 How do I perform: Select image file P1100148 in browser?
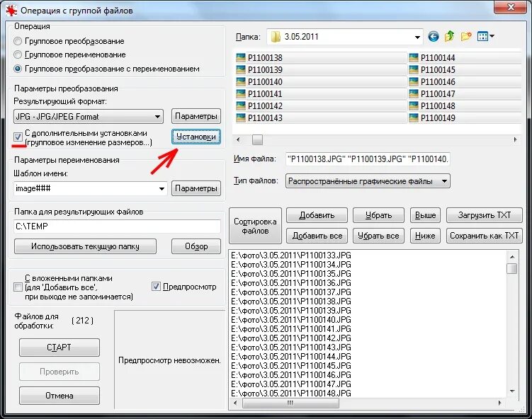(x=432, y=105)
